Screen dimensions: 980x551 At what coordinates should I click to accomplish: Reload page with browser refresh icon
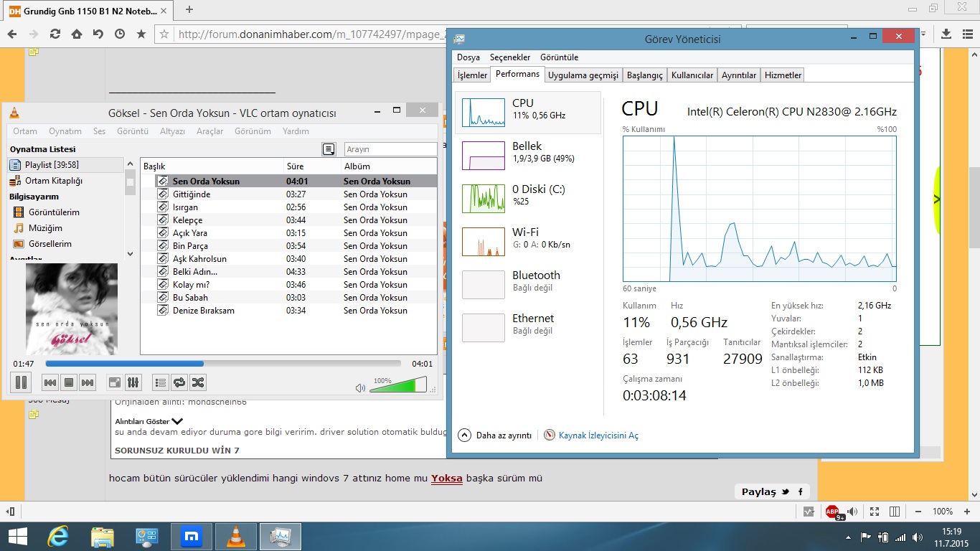click(x=55, y=34)
